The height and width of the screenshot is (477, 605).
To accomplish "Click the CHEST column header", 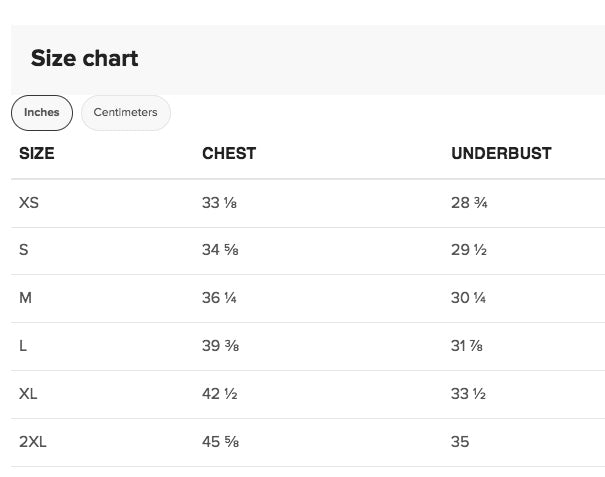I will [x=229, y=154].
